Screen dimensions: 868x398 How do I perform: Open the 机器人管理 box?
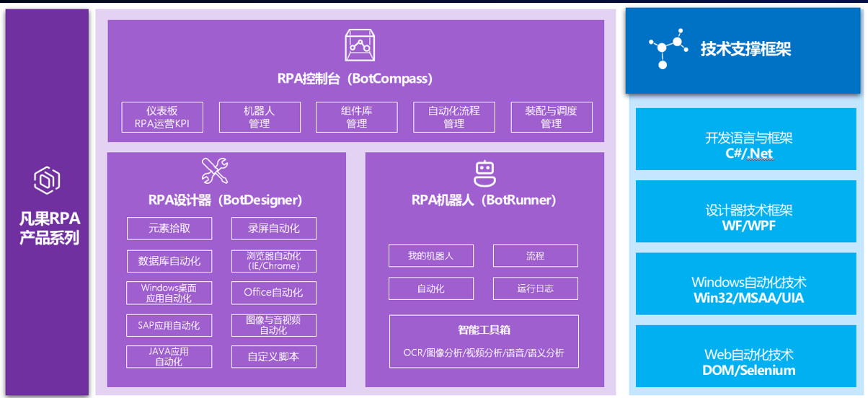[260, 118]
